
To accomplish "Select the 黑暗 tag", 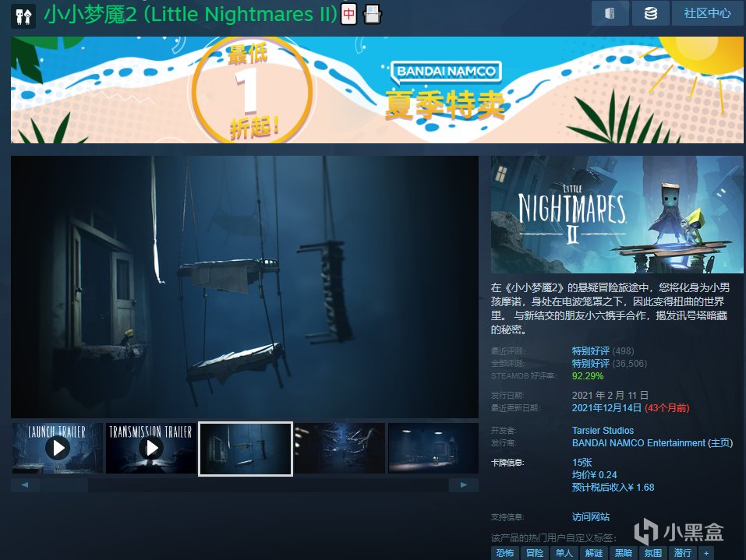I will [x=624, y=553].
